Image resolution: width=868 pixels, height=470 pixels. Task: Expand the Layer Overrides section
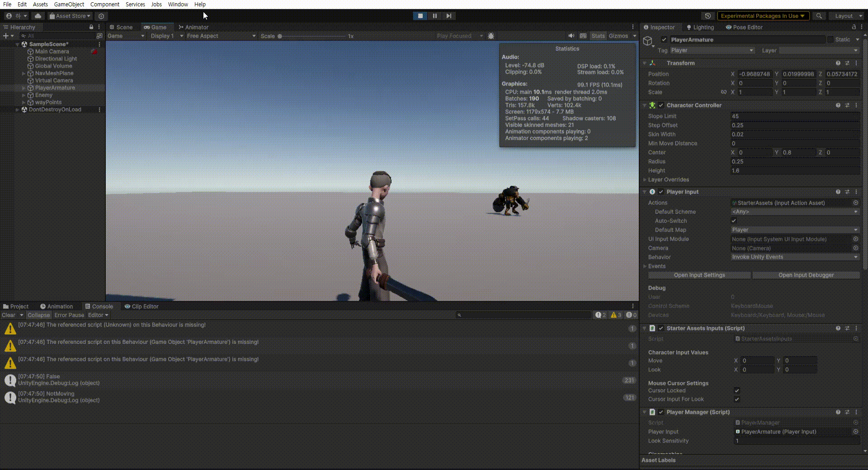click(x=645, y=180)
